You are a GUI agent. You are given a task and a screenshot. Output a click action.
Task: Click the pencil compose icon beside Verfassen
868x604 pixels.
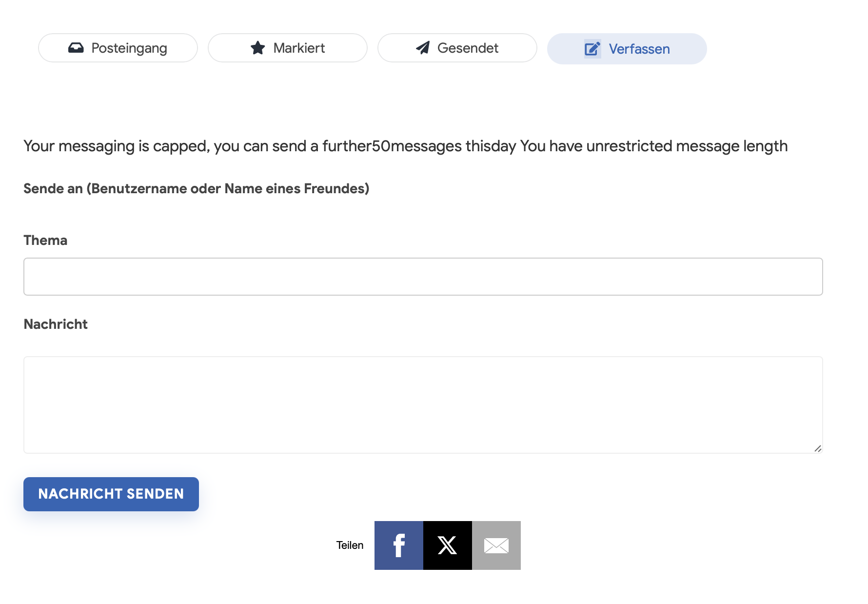pyautogui.click(x=592, y=49)
